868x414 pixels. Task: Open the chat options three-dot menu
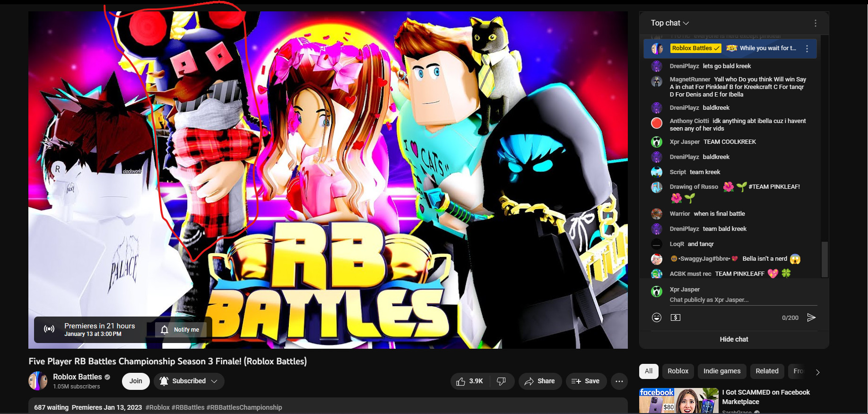815,23
